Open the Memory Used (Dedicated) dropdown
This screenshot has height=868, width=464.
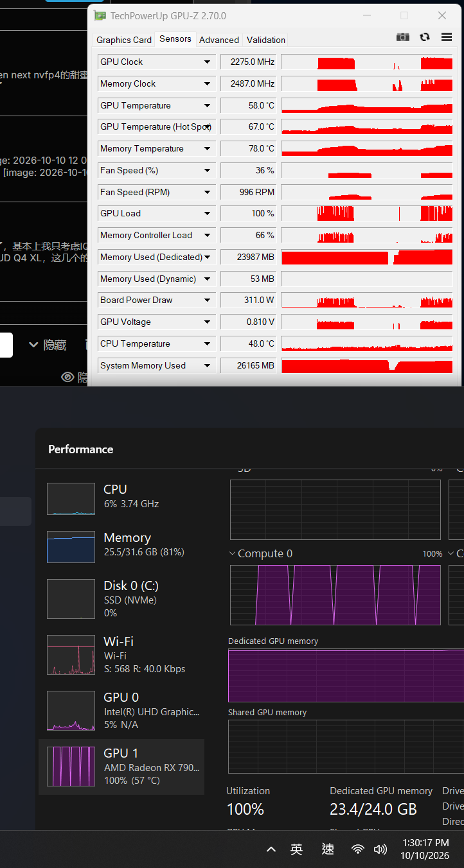click(208, 257)
